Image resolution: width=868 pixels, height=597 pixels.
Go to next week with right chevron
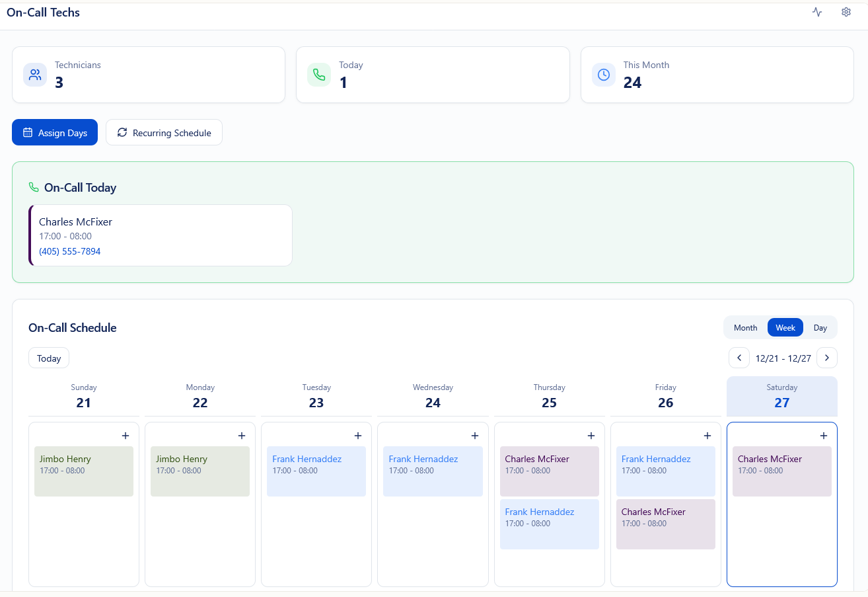827,358
